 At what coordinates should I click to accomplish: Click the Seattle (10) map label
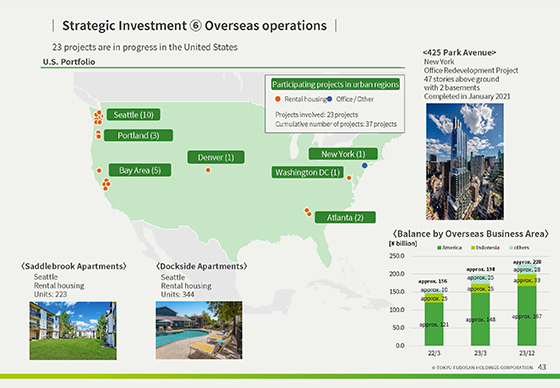(134, 115)
